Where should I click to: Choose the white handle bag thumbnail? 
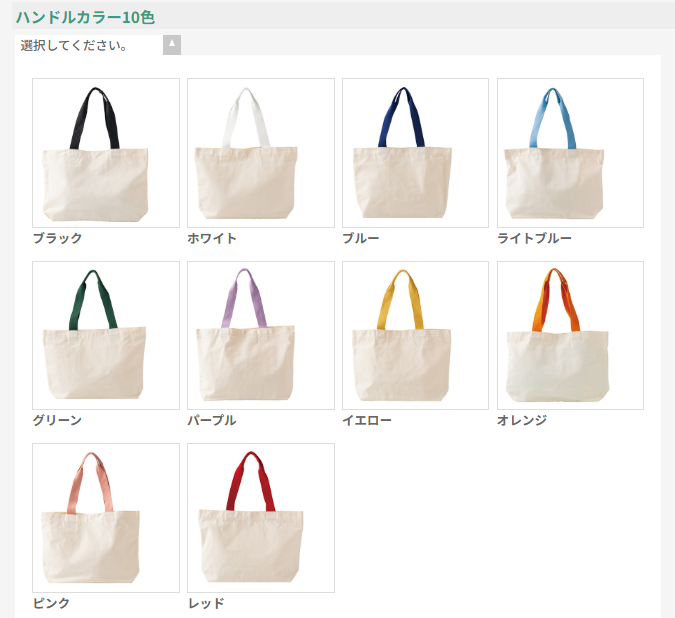click(261, 153)
